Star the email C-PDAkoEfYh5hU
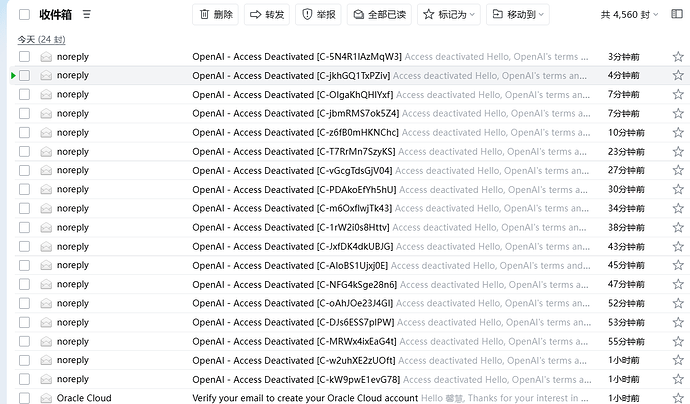The width and height of the screenshot is (690, 404). (678, 190)
